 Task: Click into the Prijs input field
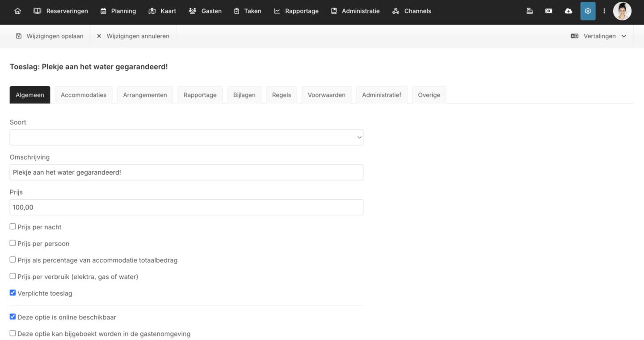pos(186,207)
